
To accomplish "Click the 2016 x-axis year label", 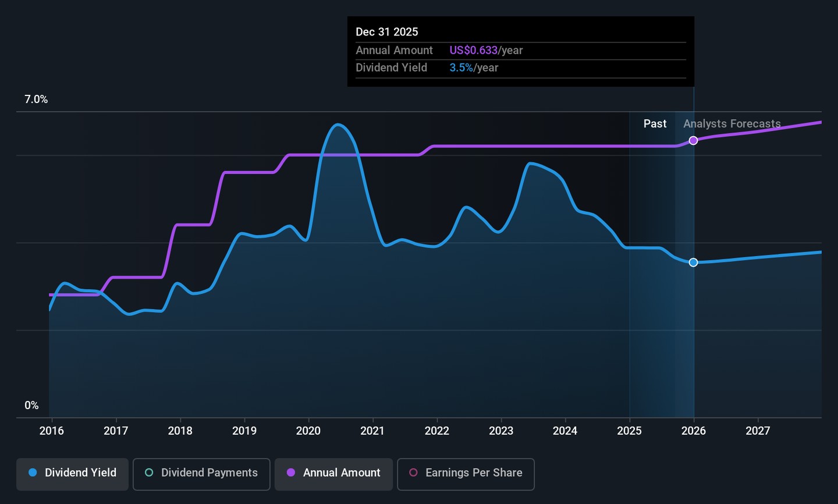I will pos(51,431).
